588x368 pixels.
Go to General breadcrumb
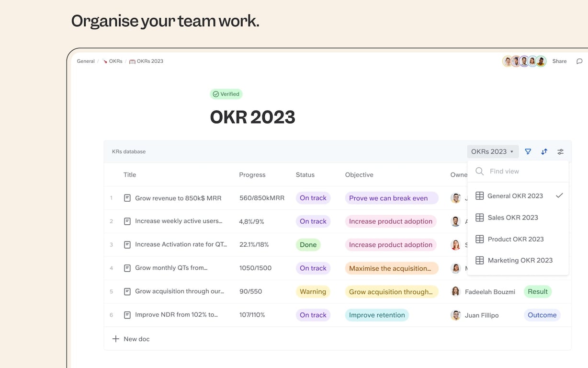point(86,61)
